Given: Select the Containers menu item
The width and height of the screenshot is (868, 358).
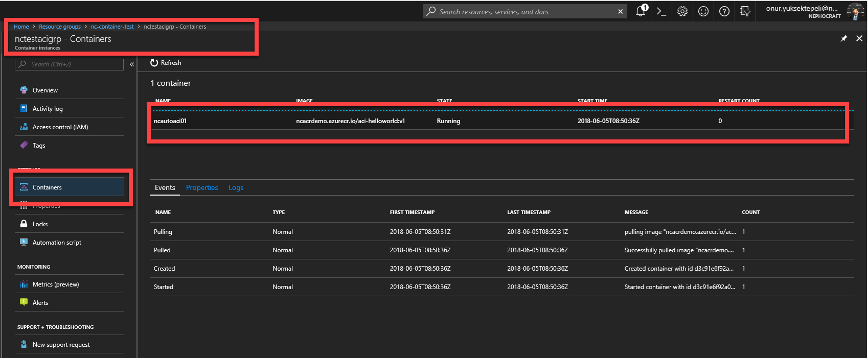Looking at the screenshot, I should coord(70,187).
